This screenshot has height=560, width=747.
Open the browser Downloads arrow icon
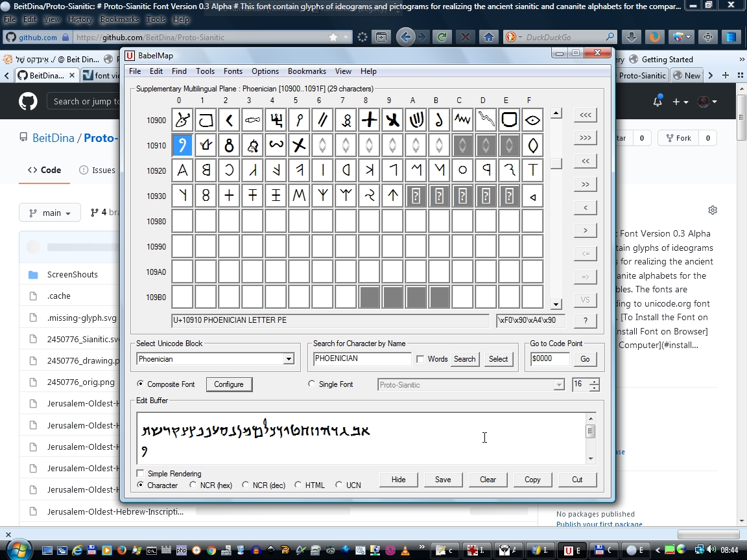(x=631, y=37)
